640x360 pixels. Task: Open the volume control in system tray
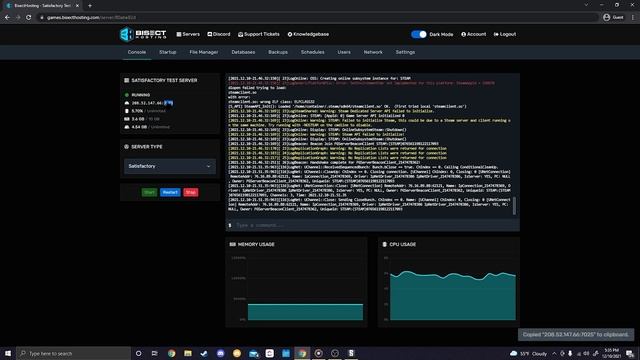tap(587, 353)
